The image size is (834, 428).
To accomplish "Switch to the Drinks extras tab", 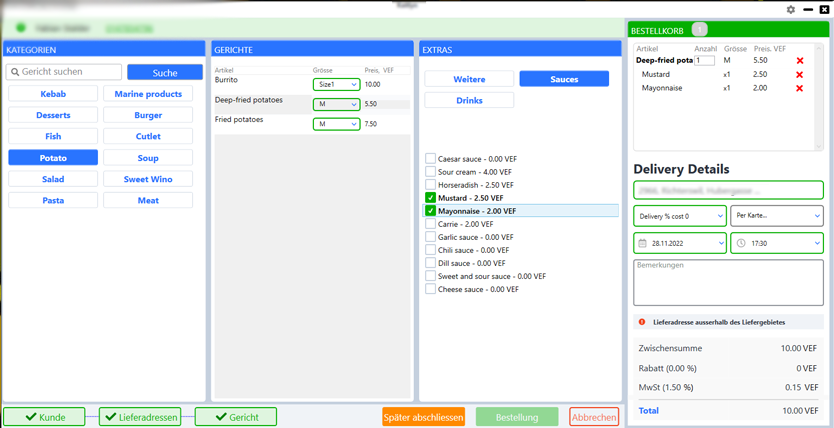I will pyautogui.click(x=469, y=100).
